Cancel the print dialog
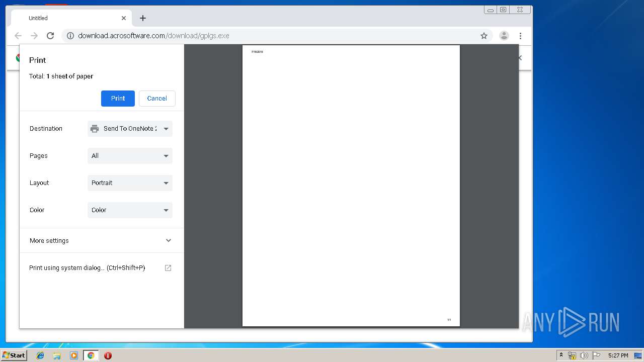 (x=157, y=99)
